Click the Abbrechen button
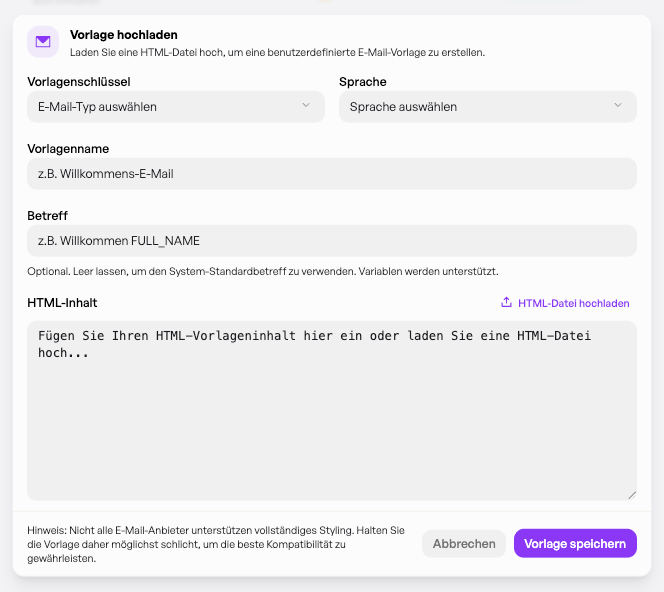Image resolution: width=664 pixels, height=592 pixels. click(464, 544)
